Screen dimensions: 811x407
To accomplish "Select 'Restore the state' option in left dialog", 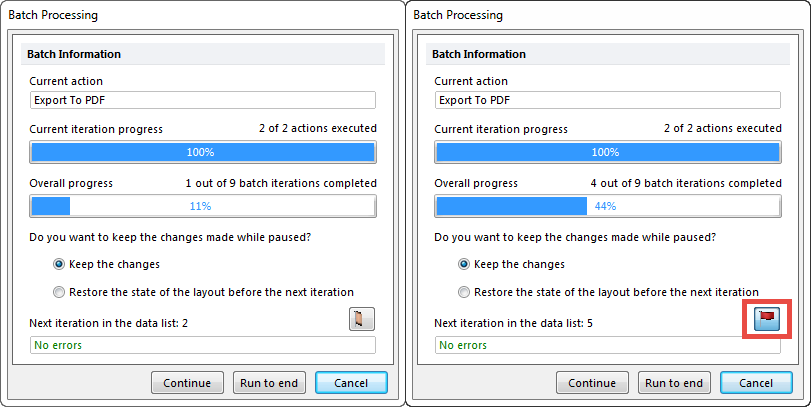I will pos(60,292).
